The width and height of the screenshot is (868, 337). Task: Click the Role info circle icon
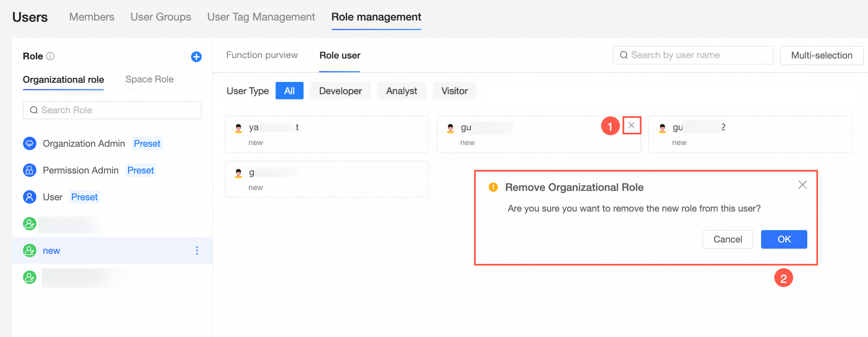click(x=50, y=56)
